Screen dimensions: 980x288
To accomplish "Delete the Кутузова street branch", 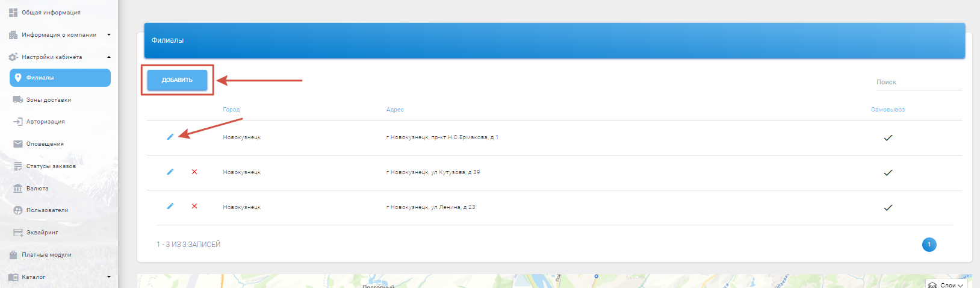I will click(x=194, y=172).
